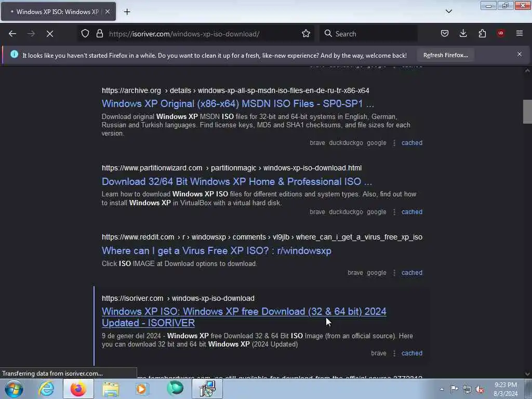
Task: Open cached copy of partitionwizard result
Action: click(x=412, y=212)
